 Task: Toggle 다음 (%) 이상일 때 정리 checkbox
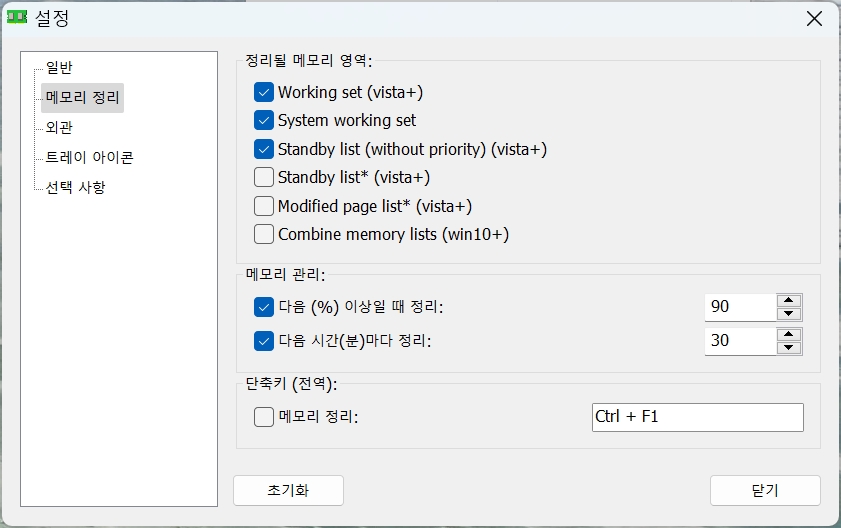[264, 307]
